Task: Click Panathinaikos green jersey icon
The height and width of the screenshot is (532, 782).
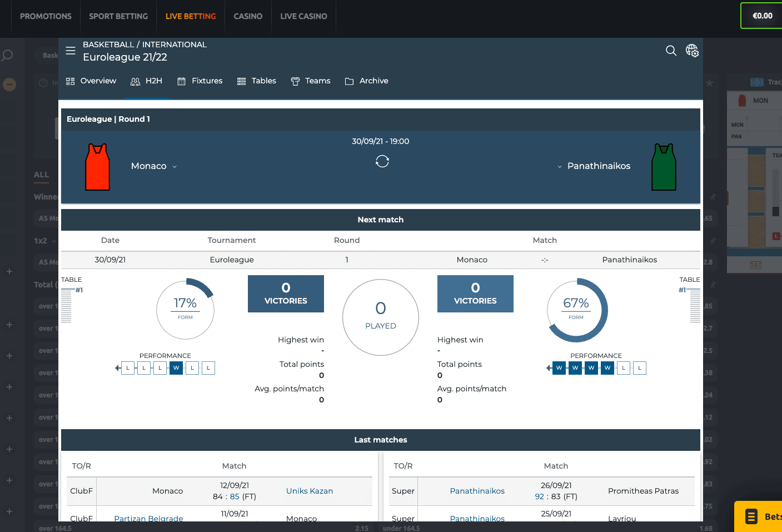Action: pyautogui.click(x=664, y=167)
